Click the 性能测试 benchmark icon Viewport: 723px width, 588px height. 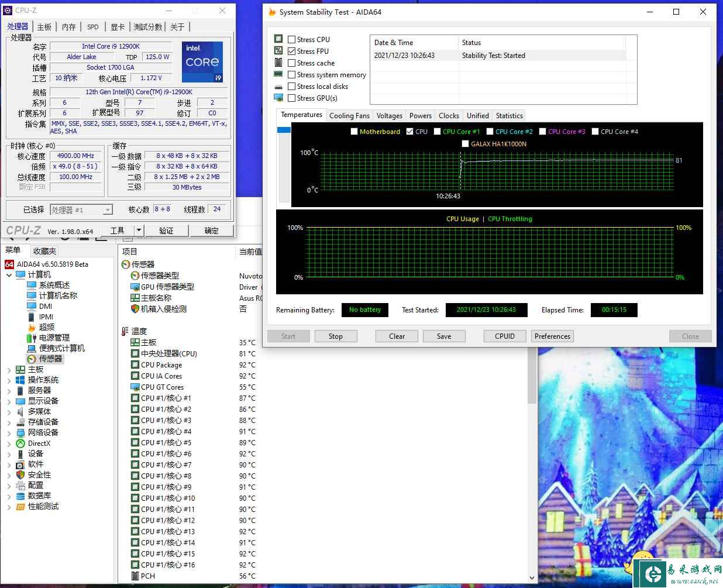20,506
